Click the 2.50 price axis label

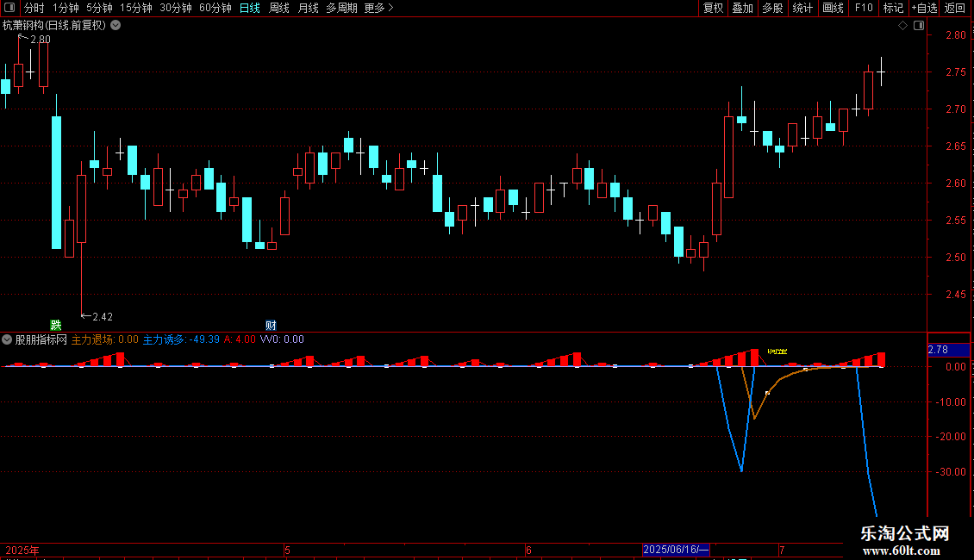tap(955, 257)
